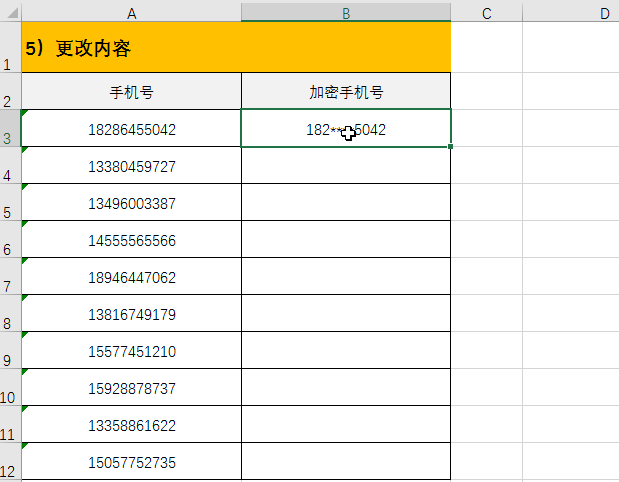619x482 pixels.
Task: Select row 11 header
Action: point(10,424)
